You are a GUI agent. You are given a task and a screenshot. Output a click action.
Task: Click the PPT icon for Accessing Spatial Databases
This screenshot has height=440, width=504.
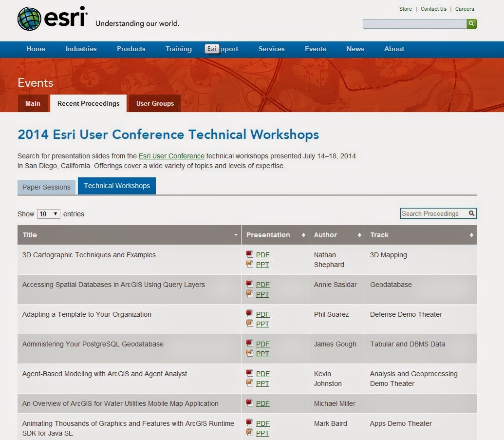coord(249,294)
